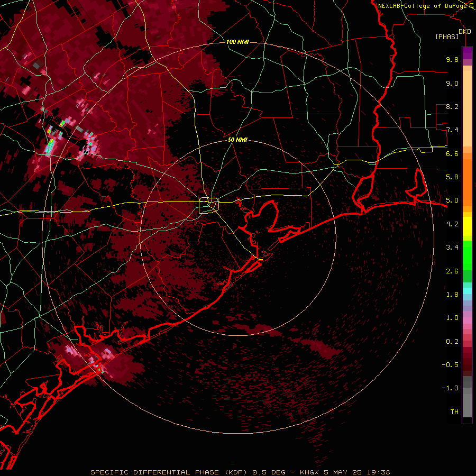
Task: Click the gray segment at the bottom of the color bar
Action: [x=467, y=402]
